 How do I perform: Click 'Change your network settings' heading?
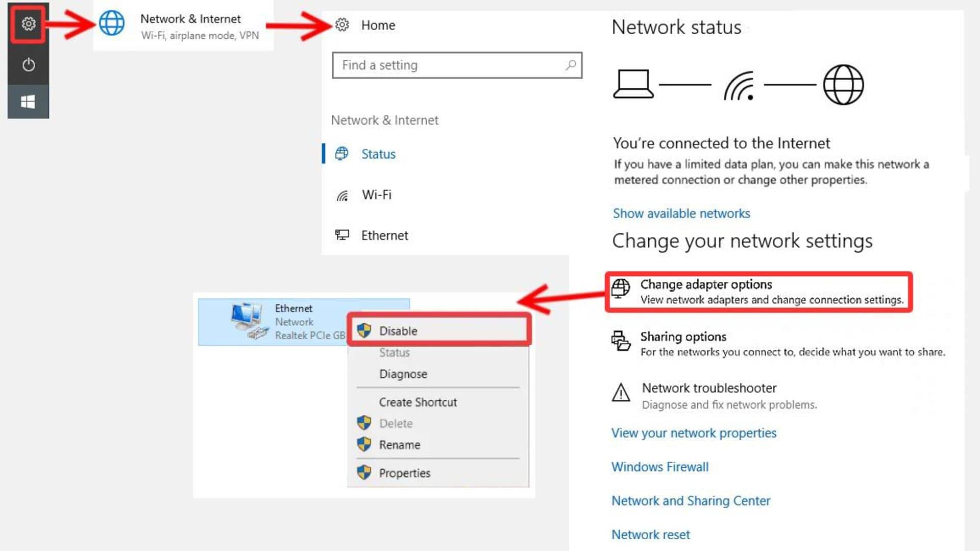point(742,241)
